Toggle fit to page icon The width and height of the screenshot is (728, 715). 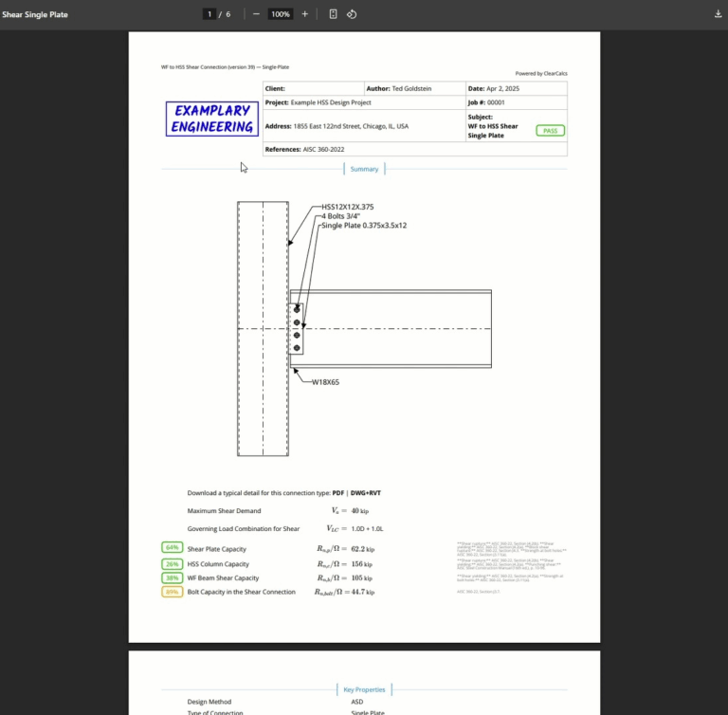333,14
